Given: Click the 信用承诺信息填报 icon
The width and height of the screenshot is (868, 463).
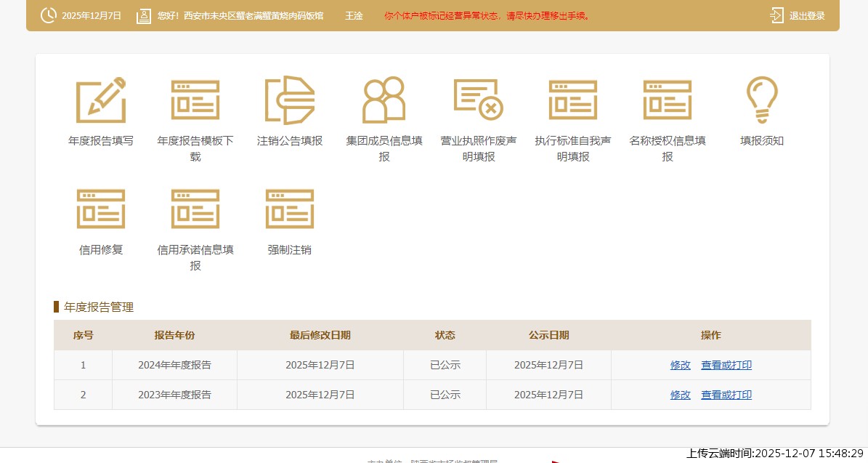Looking at the screenshot, I should [x=195, y=209].
